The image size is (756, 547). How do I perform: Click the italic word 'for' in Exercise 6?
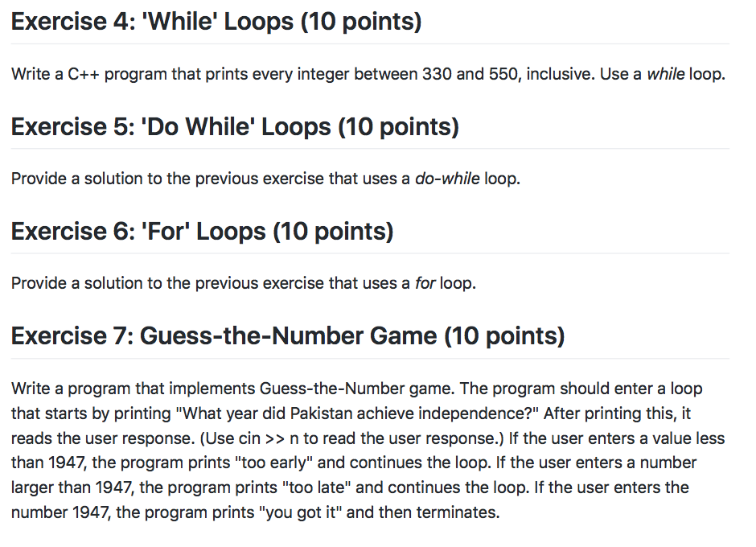click(x=425, y=283)
